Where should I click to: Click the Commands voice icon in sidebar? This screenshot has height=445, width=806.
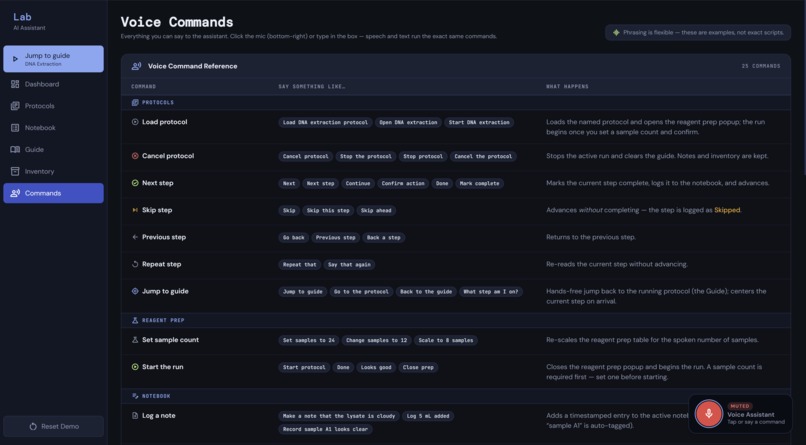[15, 193]
